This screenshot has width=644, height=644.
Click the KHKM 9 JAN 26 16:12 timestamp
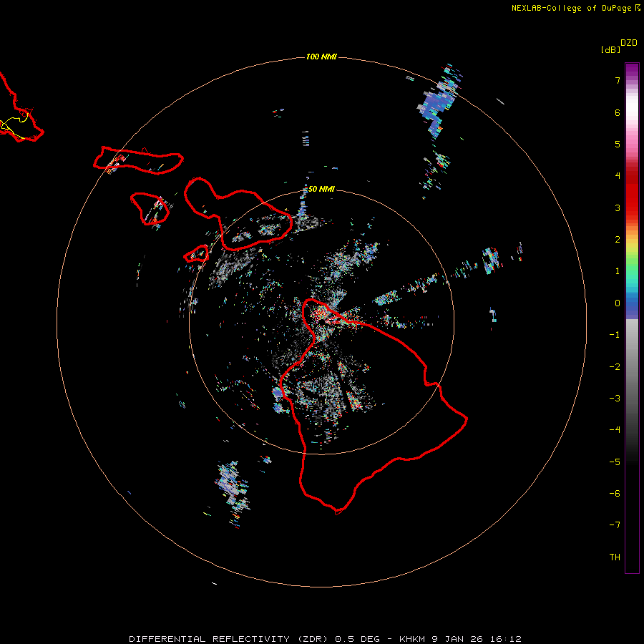click(x=460, y=639)
